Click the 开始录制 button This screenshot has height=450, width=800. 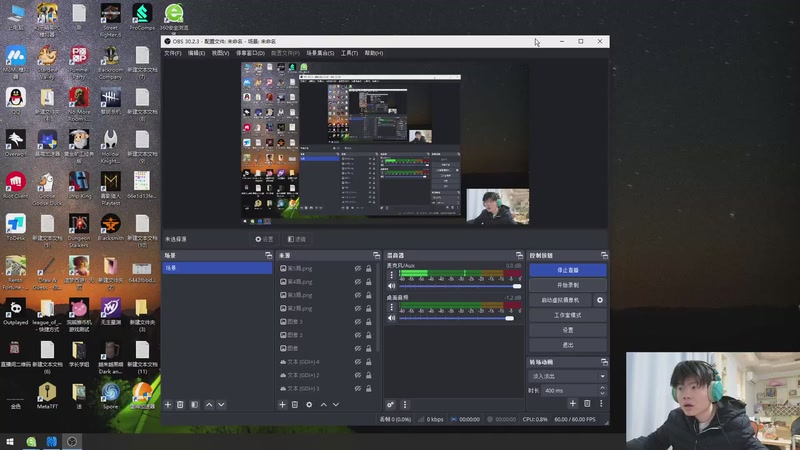click(567, 285)
